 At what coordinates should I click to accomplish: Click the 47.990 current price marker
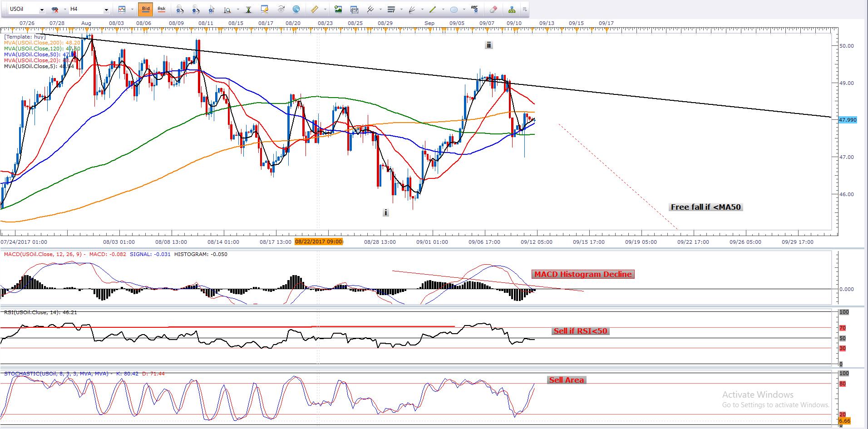[x=848, y=120]
